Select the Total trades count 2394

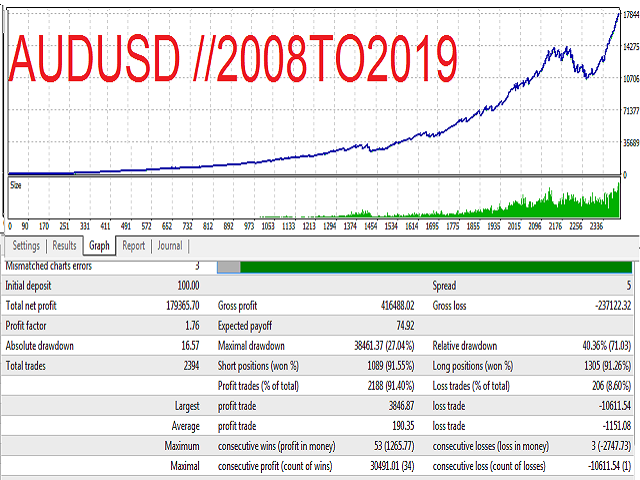tap(191, 366)
